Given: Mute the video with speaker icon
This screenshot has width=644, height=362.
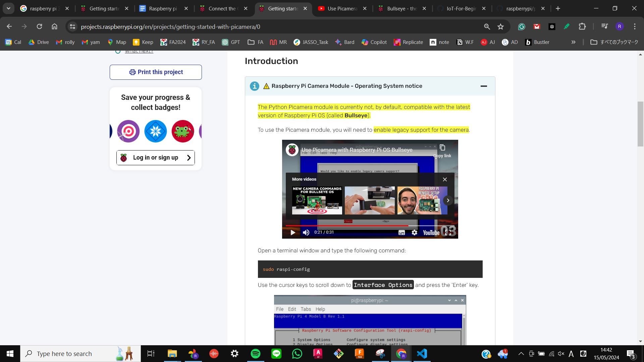Looking at the screenshot, I should [x=306, y=232].
